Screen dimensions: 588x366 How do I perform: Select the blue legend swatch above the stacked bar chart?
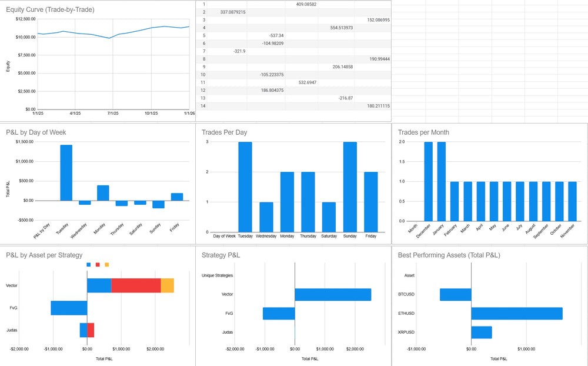89,264
